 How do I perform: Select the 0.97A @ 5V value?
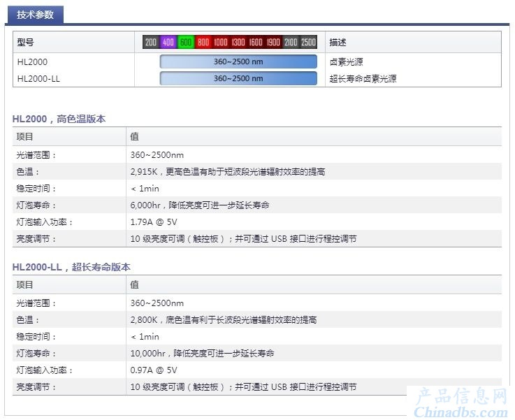pos(154,370)
